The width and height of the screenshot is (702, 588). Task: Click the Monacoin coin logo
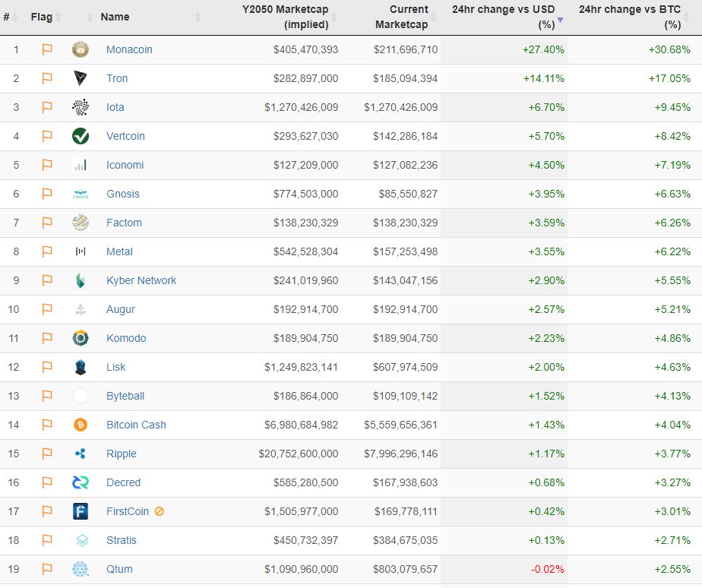click(x=81, y=49)
